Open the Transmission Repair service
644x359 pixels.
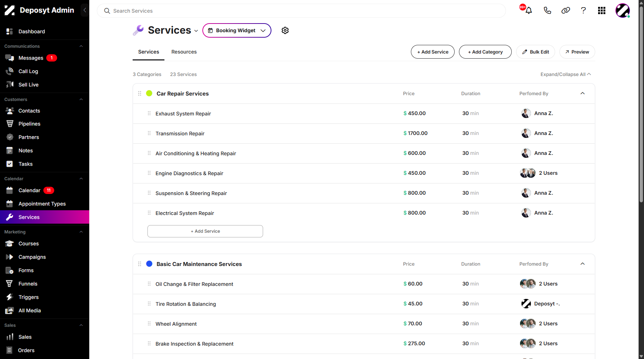pyautogui.click(x=180, y=134)
